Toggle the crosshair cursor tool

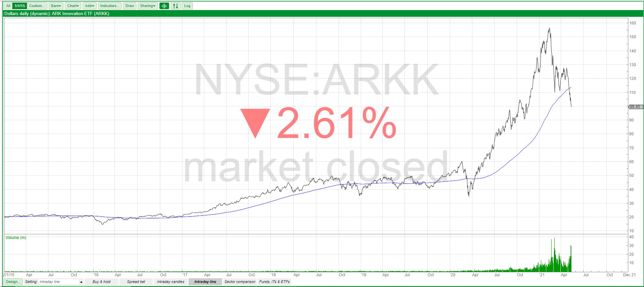[x=164, y=6]
